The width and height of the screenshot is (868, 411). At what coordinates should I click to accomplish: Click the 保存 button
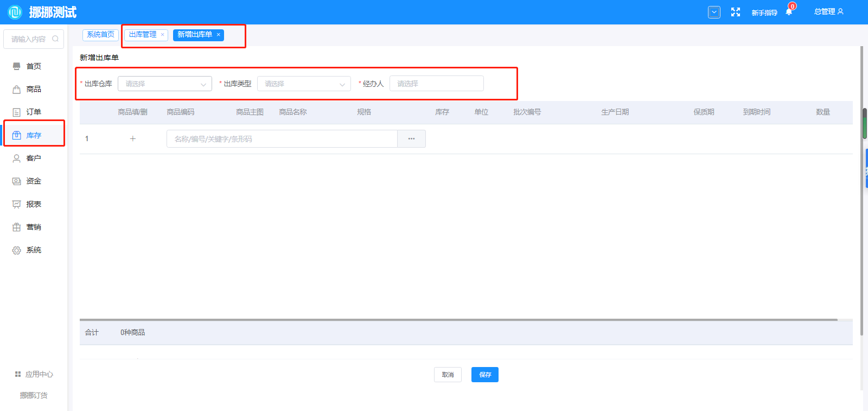point(485,375)
